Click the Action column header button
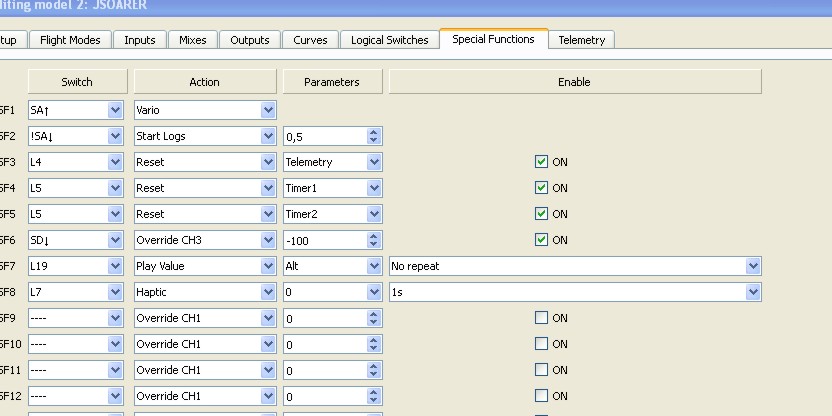Image resolution: width=832 pixels, height=416 pixels. 204,82
